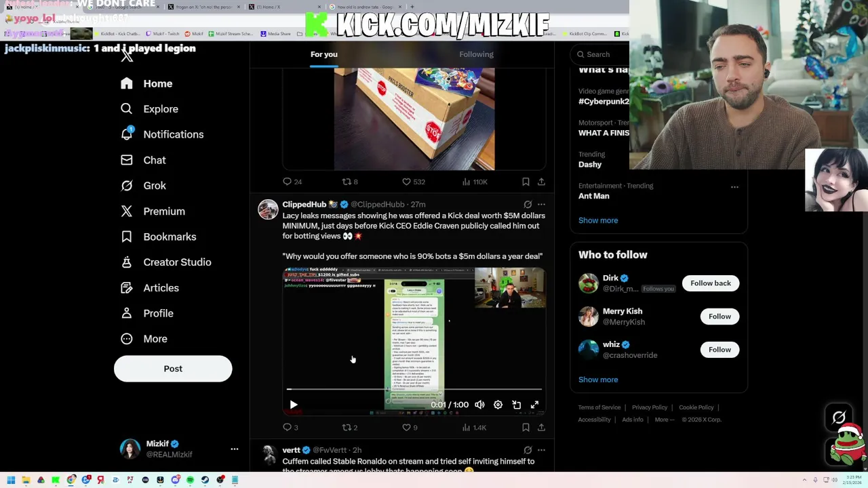The width and height of the screenshot is (868, 488).
Task: Open vertt's profile avatar
Action: tap(269, 455)
